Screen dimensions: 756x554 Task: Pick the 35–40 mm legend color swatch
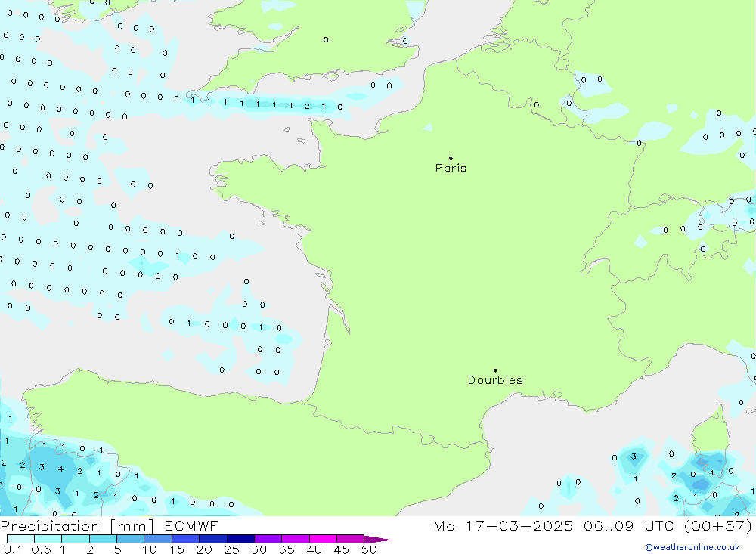[x=296, y=539]
